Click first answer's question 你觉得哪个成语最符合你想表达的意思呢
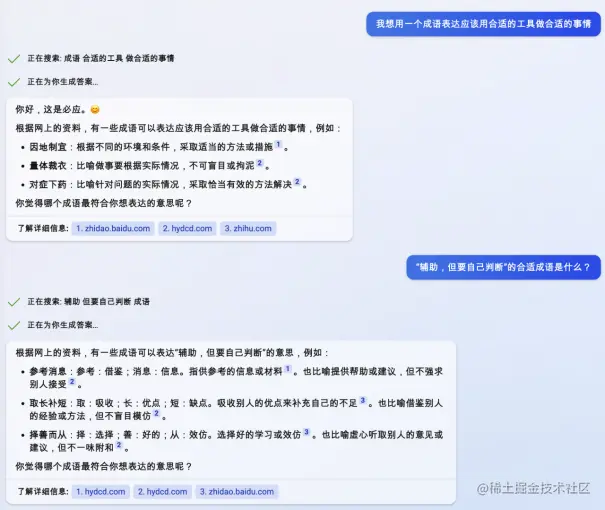The width and height of the screenshot is (605, 510). 103,203
